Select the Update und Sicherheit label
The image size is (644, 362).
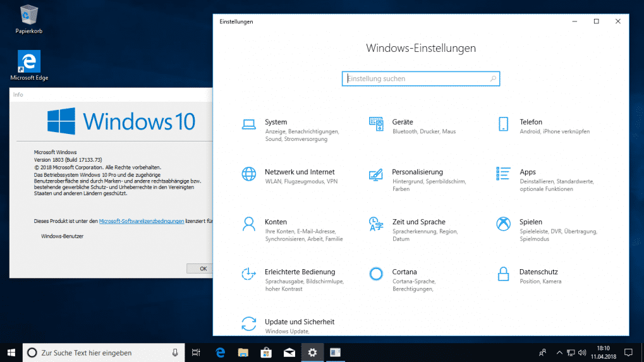click(x=300, y=322)
